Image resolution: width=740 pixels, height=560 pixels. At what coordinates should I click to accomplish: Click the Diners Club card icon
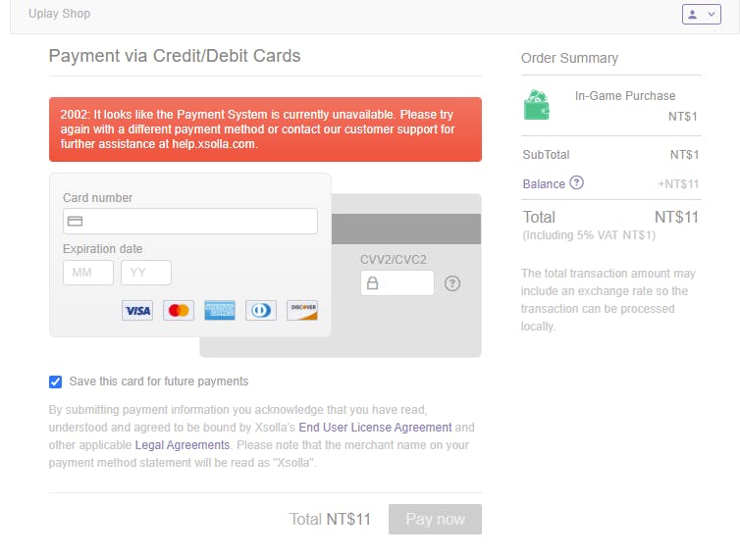click(261, 311)
